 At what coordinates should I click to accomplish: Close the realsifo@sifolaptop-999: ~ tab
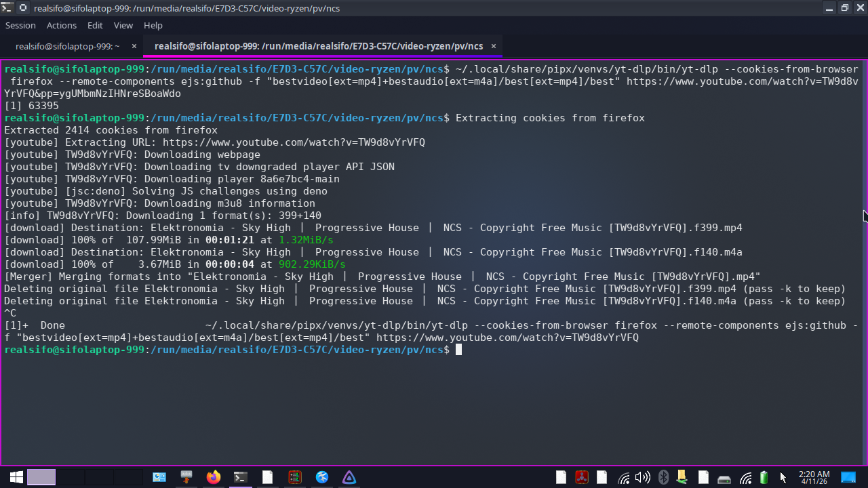tap(134, 46)
